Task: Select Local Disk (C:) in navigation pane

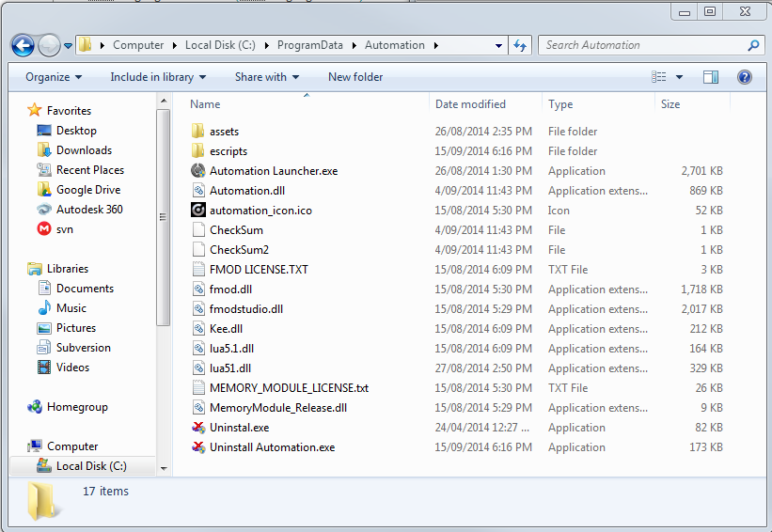Action: click(x=83, y=466)
